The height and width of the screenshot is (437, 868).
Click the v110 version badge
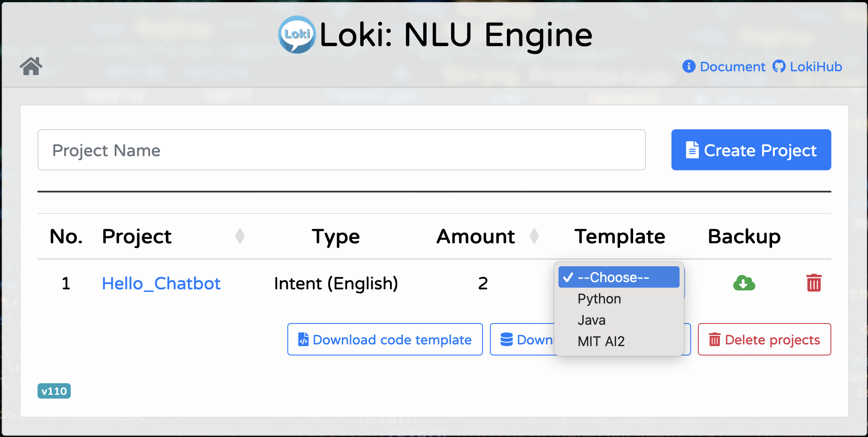click(x=54, y=391)
